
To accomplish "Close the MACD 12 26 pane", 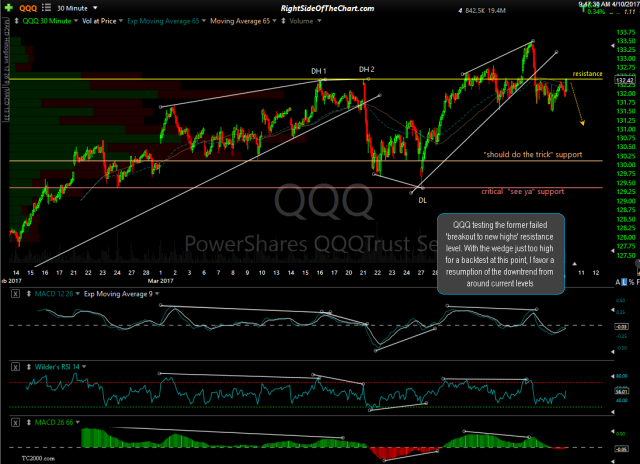I will click(x=15, y=294).
